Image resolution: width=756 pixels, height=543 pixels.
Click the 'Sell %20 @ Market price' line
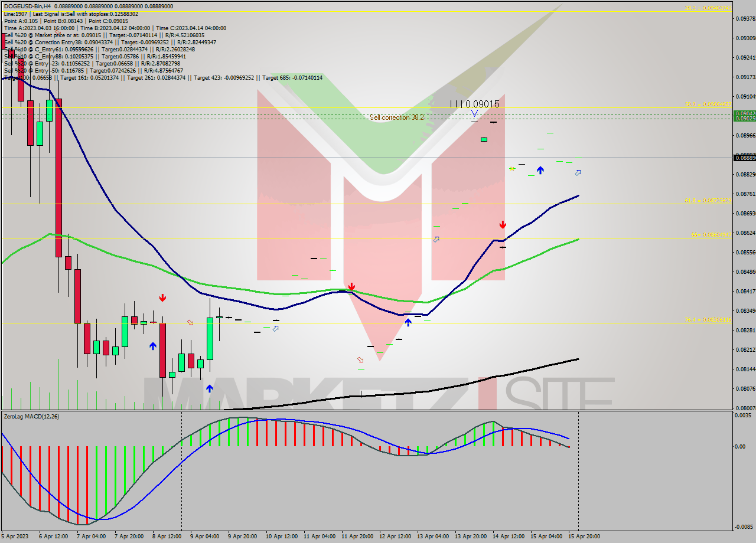pyautogui.click(x=104, y=35)
